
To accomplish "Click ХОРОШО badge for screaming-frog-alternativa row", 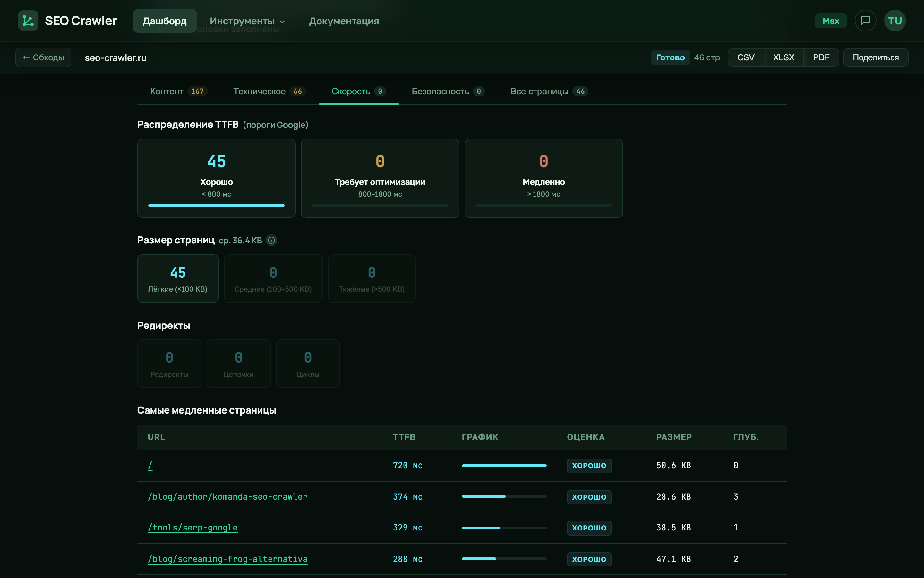I will click(x=589, y=559).
